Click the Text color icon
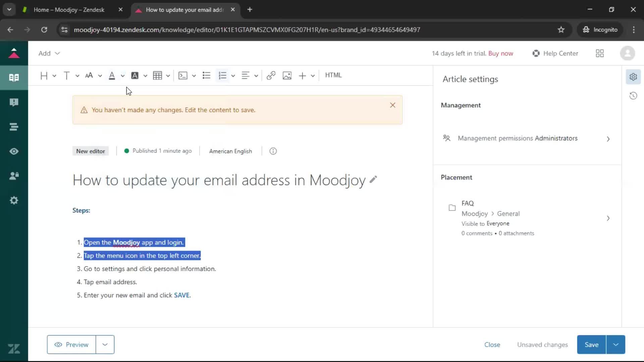The image size is (644, 362). click(x=112, y=75)
